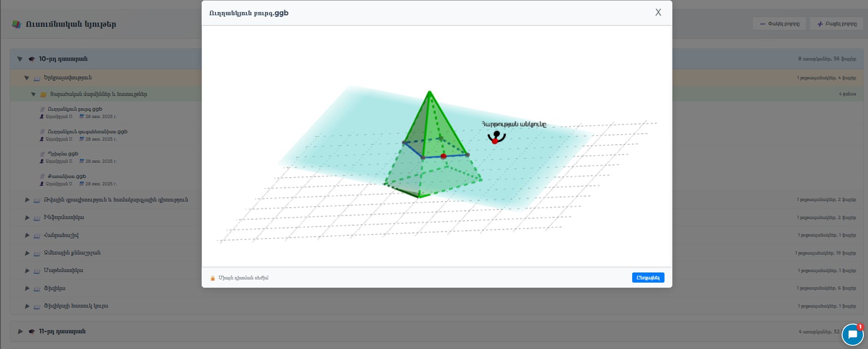Click the book icon next to Ձմեռային քննաշրջան
The height and width of the screenshot is (349, 868).
[x=37, y=253]
